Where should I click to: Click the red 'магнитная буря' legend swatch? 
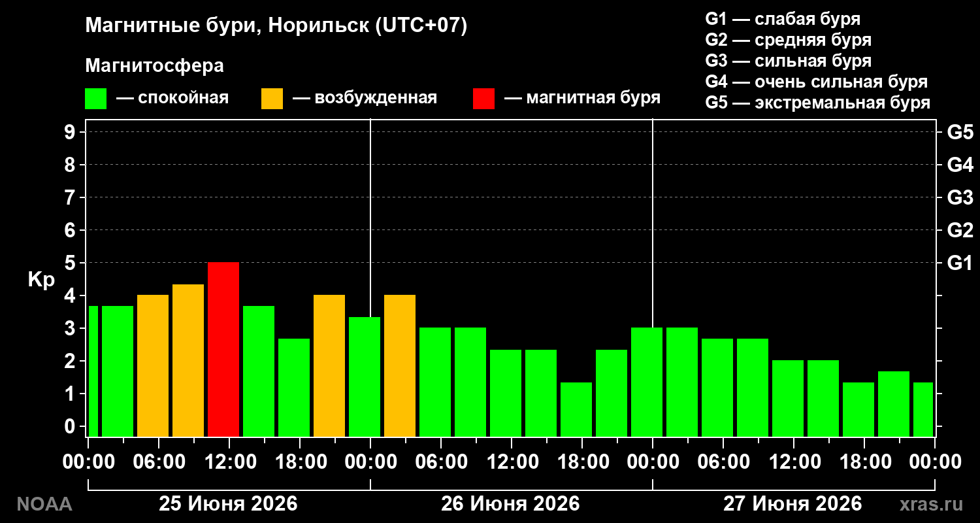[x=483, y=99]
